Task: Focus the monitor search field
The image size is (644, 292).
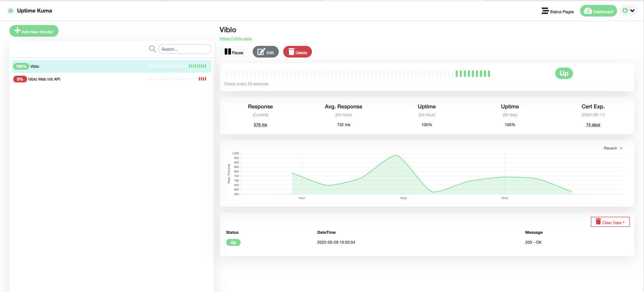Action: (x=185, y=49)
